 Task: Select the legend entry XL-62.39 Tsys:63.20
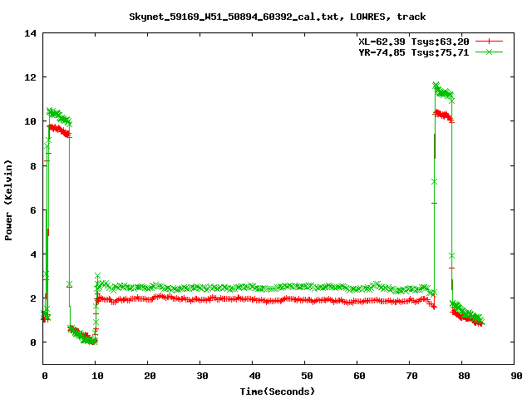(414, 42)
